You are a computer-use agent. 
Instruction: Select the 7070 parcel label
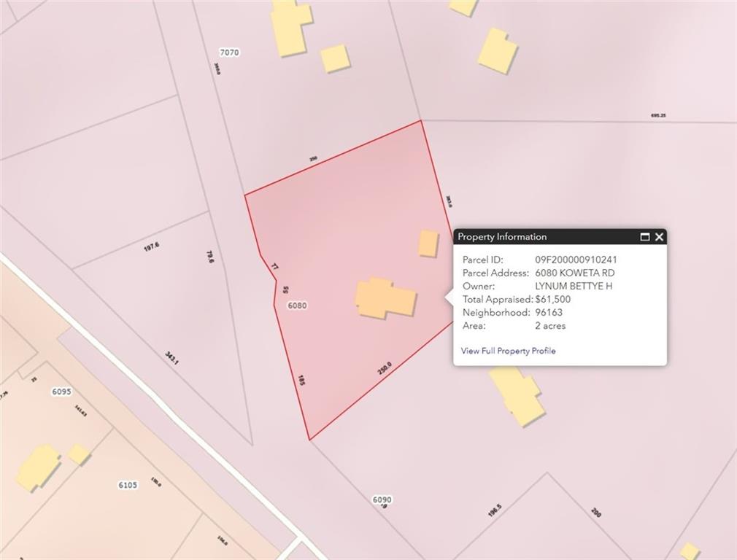pos(229,52)
